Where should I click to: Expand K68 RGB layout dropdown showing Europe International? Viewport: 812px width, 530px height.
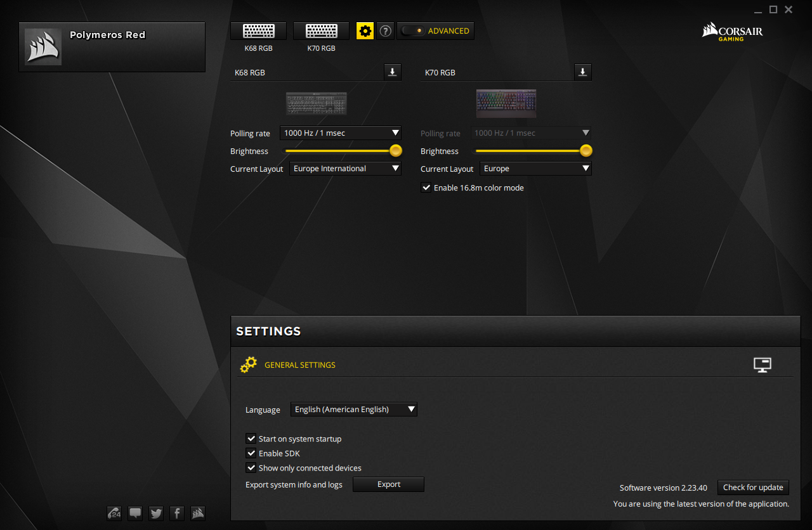coord(346,169)
